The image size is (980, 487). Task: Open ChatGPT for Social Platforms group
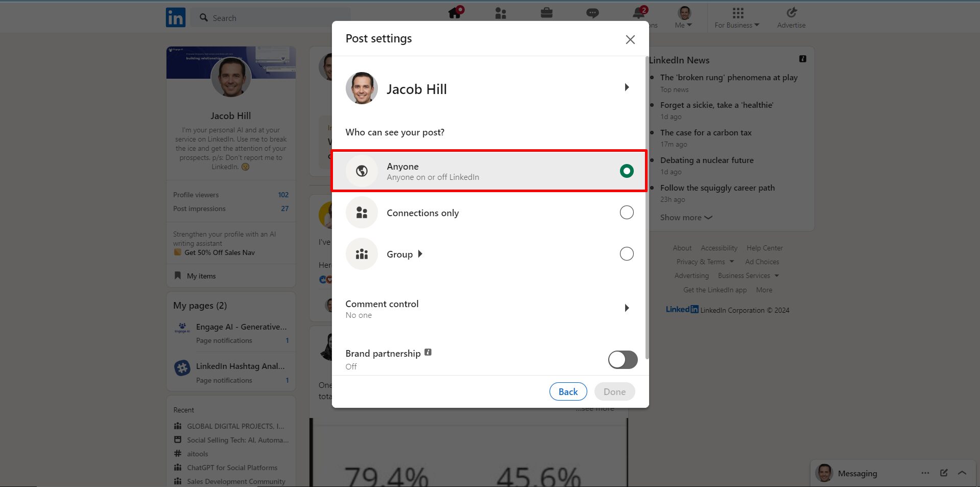tap(232, 468)
